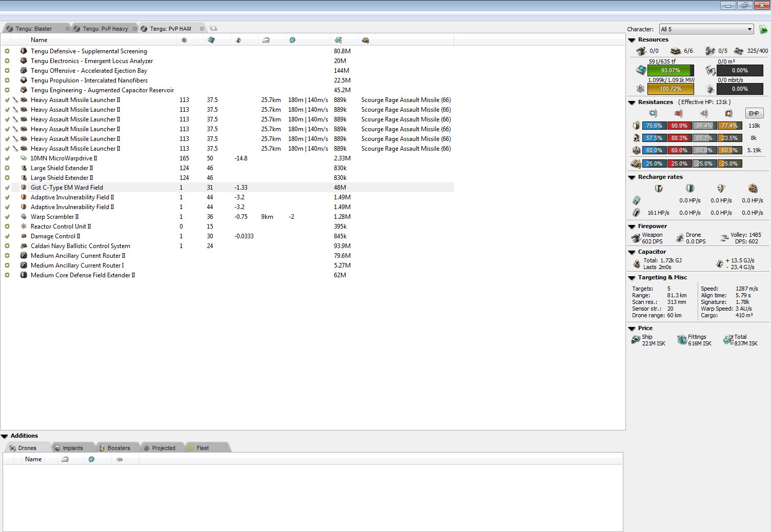Click the new fit tab icon after PvP HAM
This screenshot has width=771, height=532.
click(x=214, y=29)
